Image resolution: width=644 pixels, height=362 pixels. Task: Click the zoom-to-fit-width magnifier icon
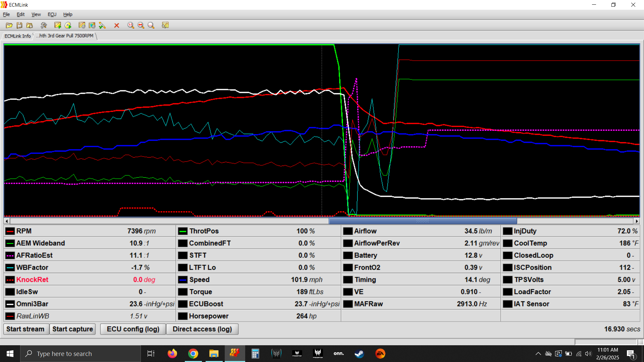[141, 25]
